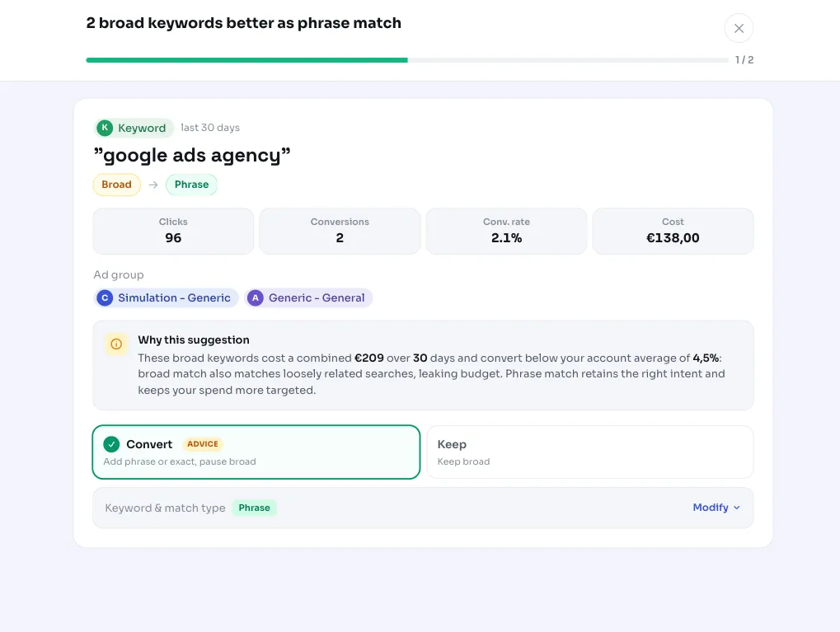Open the Simulation - Generic campaign chip
The width and height of the screenshot is (840, 632).
(x=166, y=297)
